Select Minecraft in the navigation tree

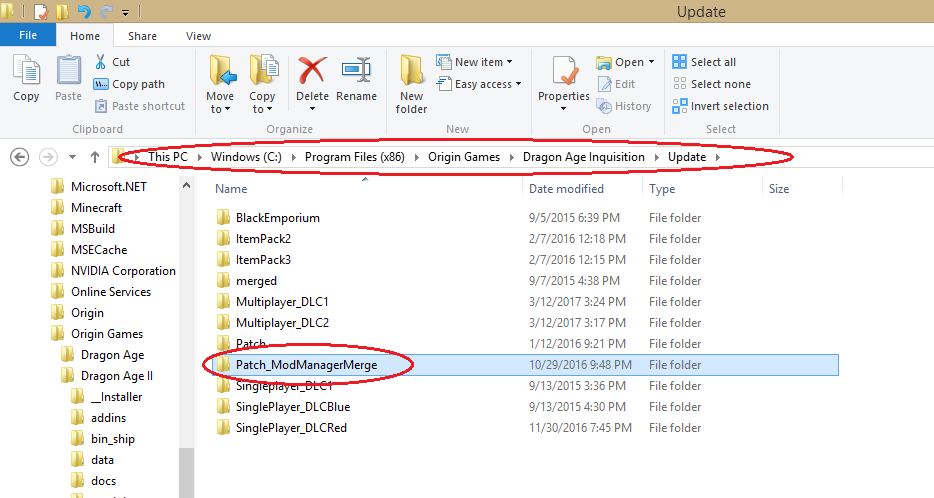click(96, 208)
